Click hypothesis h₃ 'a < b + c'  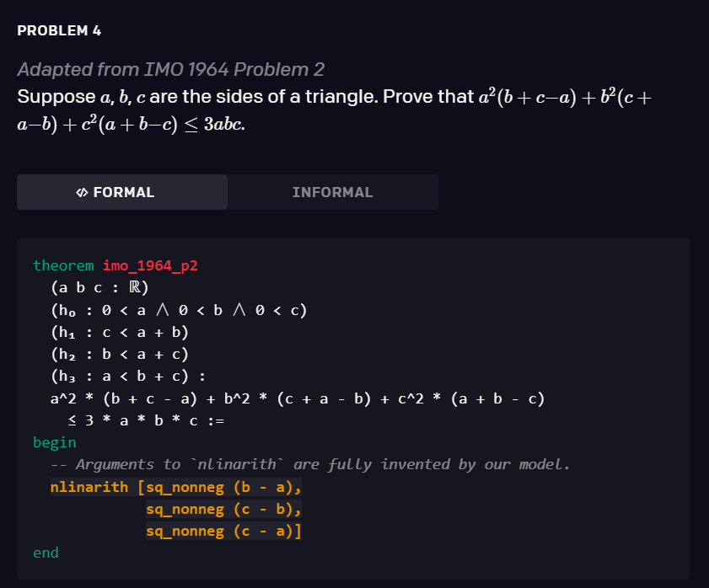(128, 376)
